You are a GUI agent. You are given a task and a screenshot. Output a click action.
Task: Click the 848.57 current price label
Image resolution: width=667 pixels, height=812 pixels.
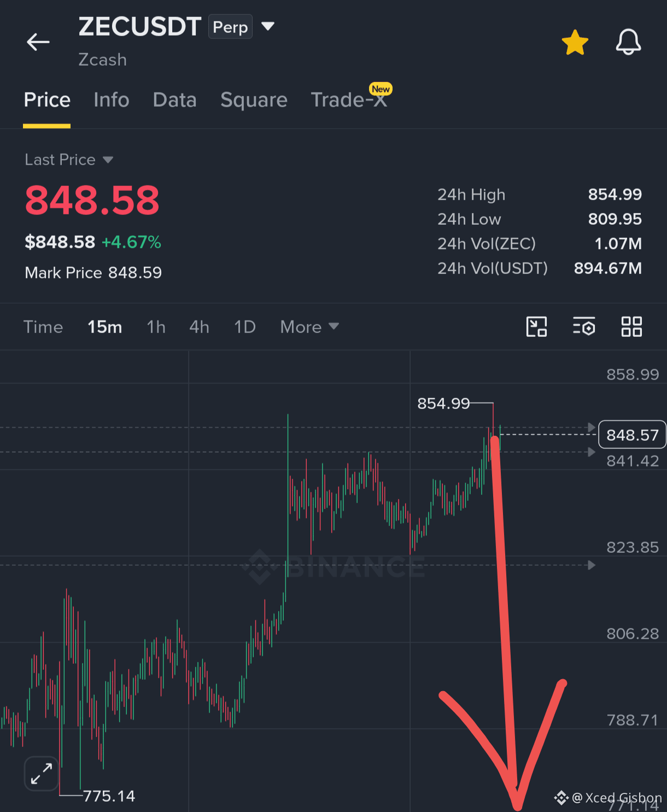[x=633, y=435]
